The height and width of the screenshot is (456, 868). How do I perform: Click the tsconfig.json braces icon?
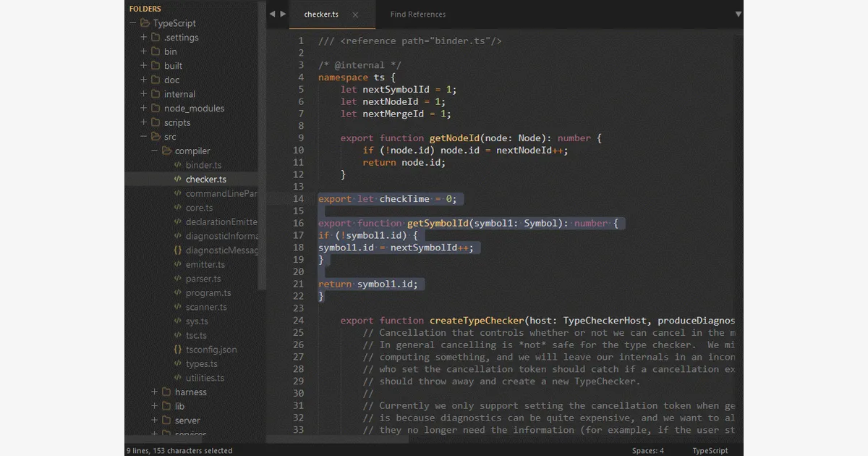click(x=177, y=350)
